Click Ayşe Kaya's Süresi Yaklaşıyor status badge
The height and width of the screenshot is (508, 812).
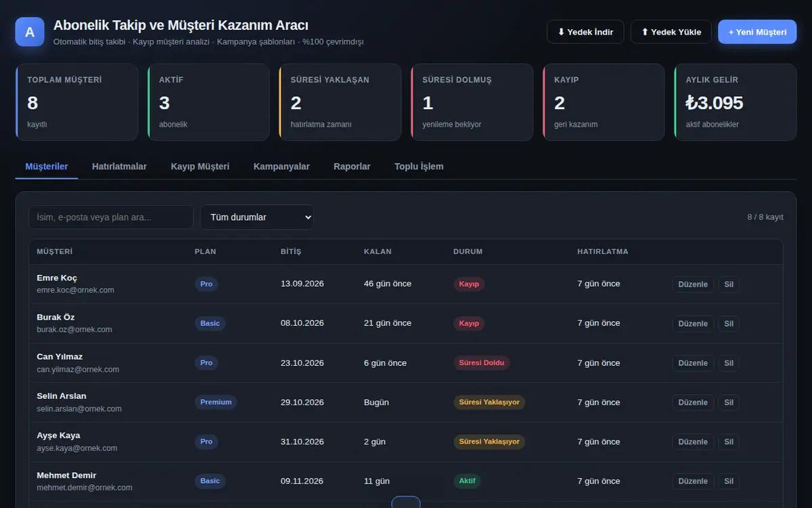(489, 442)
